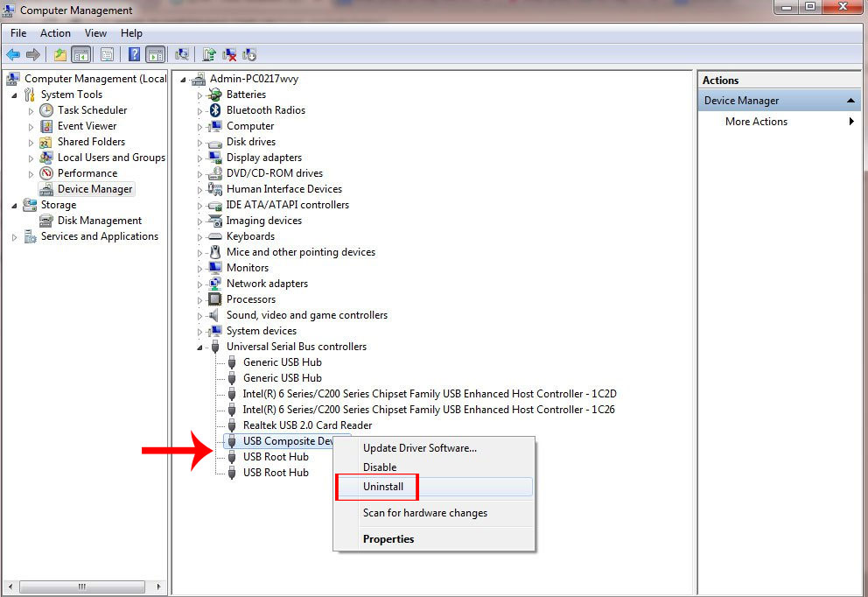
Task: Expand the Network adapters category
Action: pyautogui.click(x=198, y=283)
